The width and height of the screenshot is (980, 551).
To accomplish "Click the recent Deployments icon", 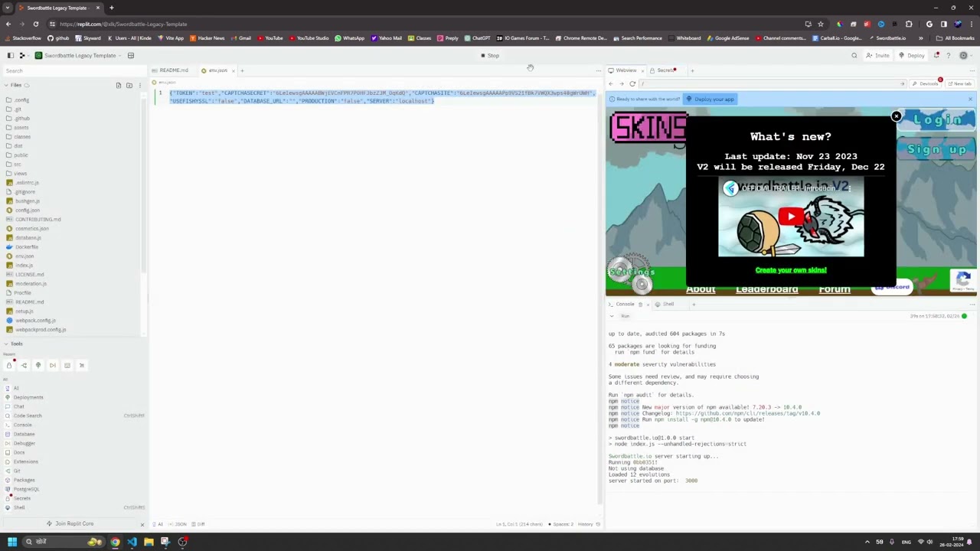I will 38,365.
